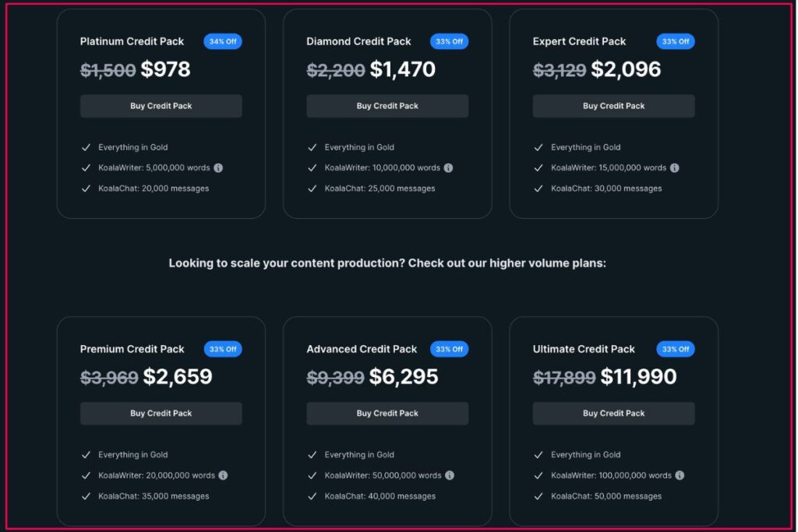Click the Premium Credit Pack title

[132, 349]
